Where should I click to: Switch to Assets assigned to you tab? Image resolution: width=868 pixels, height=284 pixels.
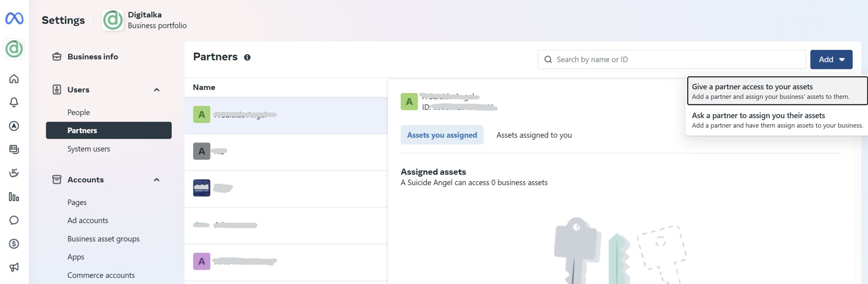(x=534, y=135)
